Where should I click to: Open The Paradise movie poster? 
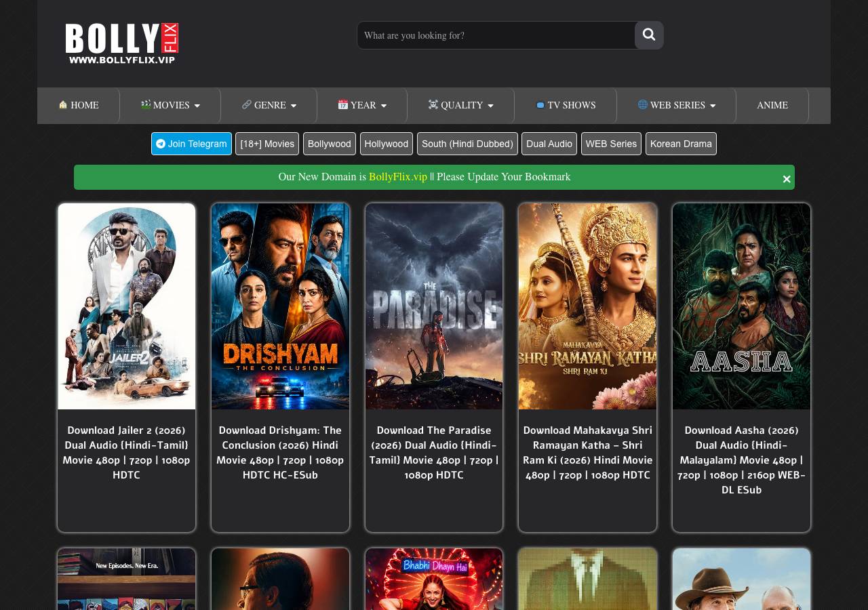point(434,306)
